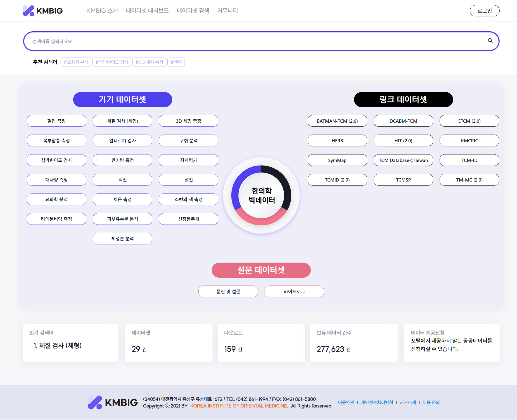Click the 데이터 제공신청 card

point(452,343)
